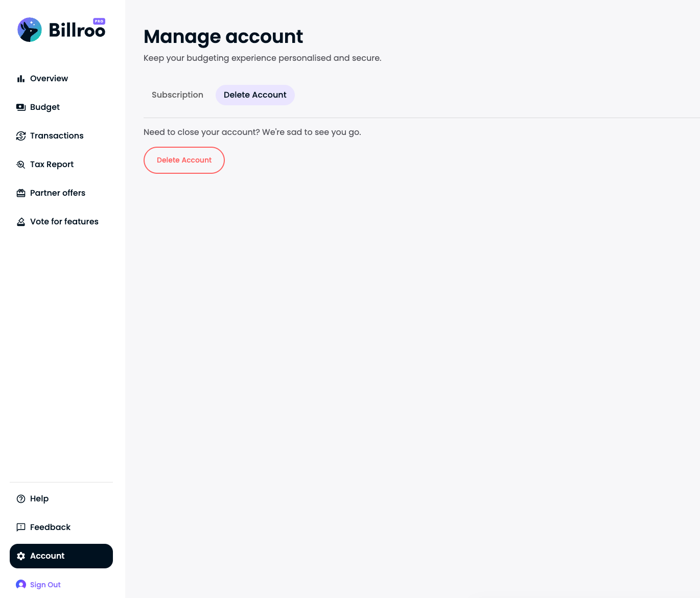Viewport: 700px width, 598px height.
Task: Click the Sign Out text link
Action: click(45, 585)
